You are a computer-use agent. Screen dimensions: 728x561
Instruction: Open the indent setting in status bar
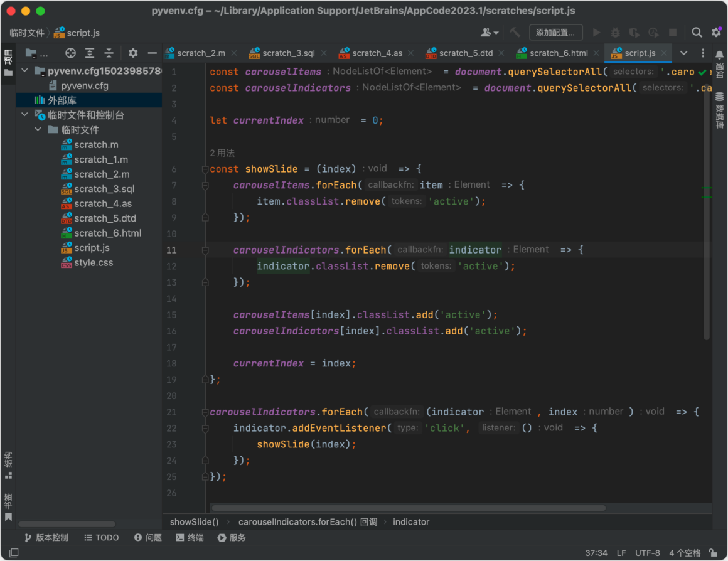[685, 553]
